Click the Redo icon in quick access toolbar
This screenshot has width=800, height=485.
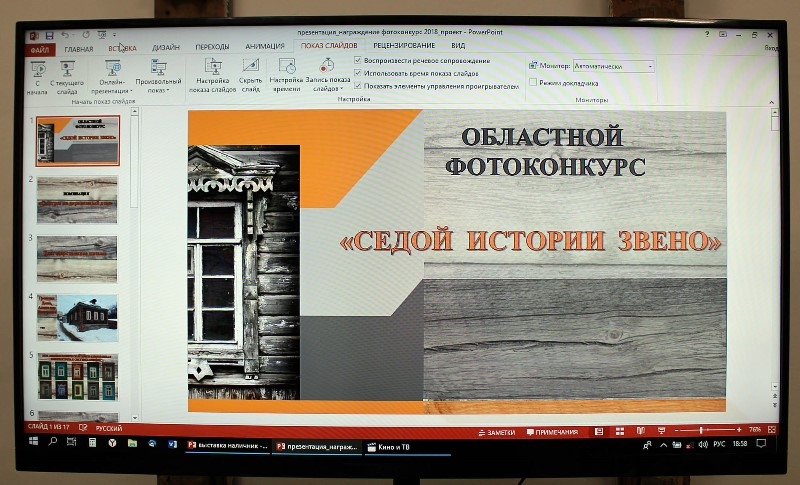(x=86, y=35)
